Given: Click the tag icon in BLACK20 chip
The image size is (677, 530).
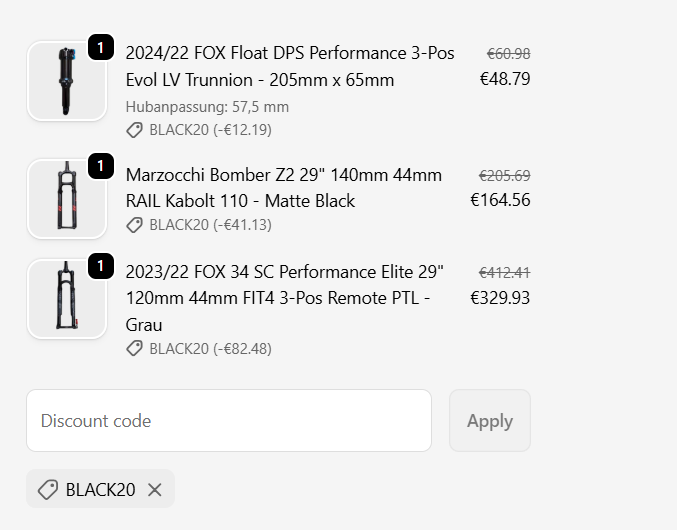Looking at the screenshot, I should point(47,490).
